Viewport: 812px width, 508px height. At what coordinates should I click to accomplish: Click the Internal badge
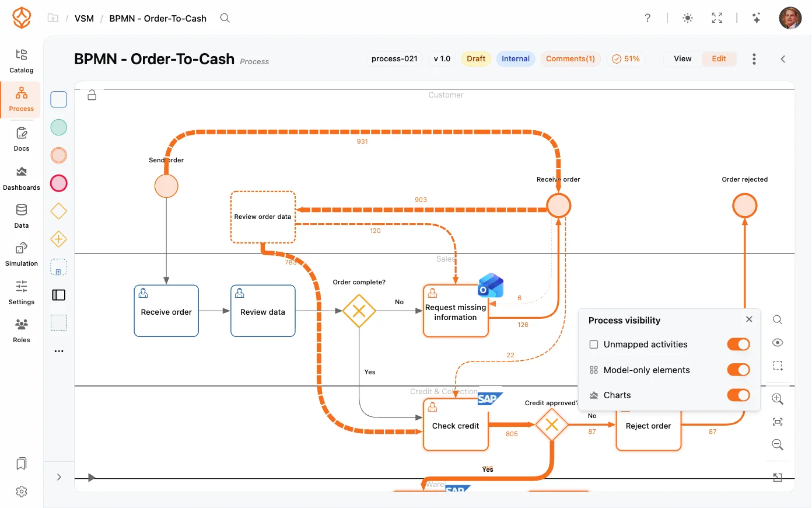click(x=516, y=59)
